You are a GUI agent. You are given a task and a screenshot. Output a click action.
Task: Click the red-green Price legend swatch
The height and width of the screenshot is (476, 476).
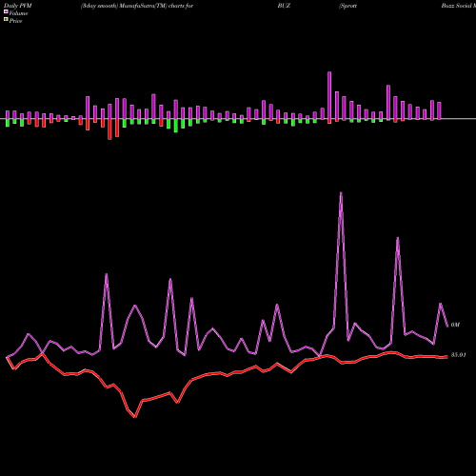click(x=6, y=20)
